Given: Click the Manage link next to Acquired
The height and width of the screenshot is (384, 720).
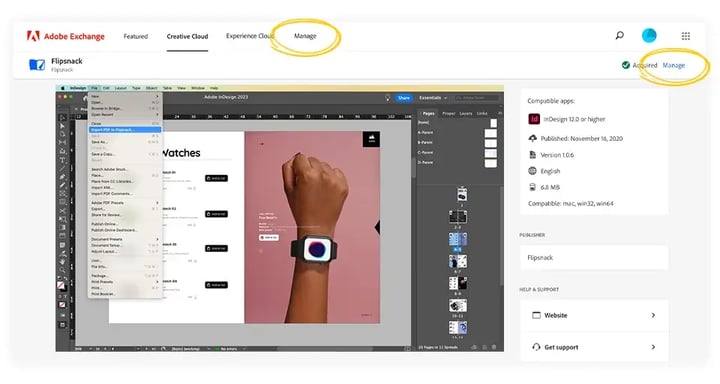Looking at the screenshot, I should coord(674,65).
